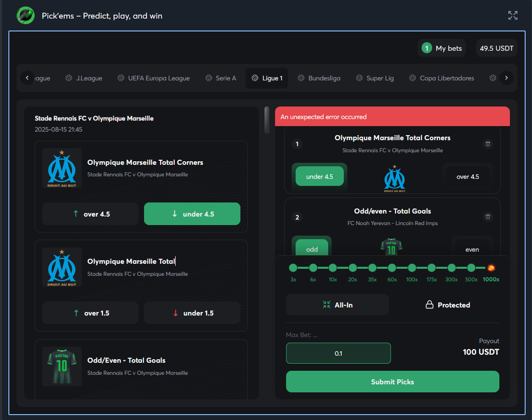Show more leagues with right arrow
This screenshot has height=420, width=532.
[x=506, y=78]
